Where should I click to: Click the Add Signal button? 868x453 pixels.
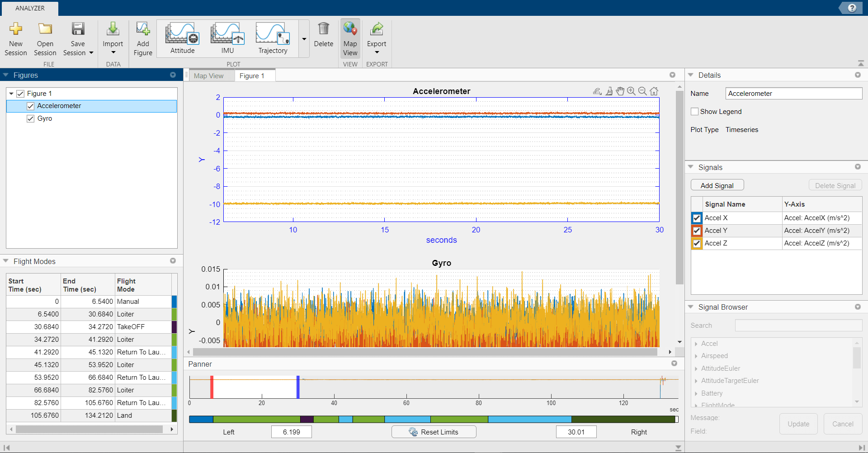[717, 185]
